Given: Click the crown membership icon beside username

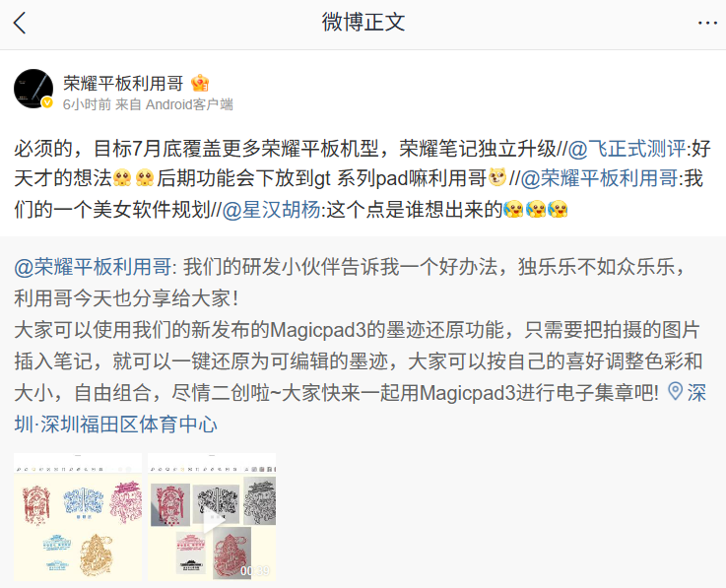Looking at the screenshot, I should pyautogui.click(x=200, y=84).
